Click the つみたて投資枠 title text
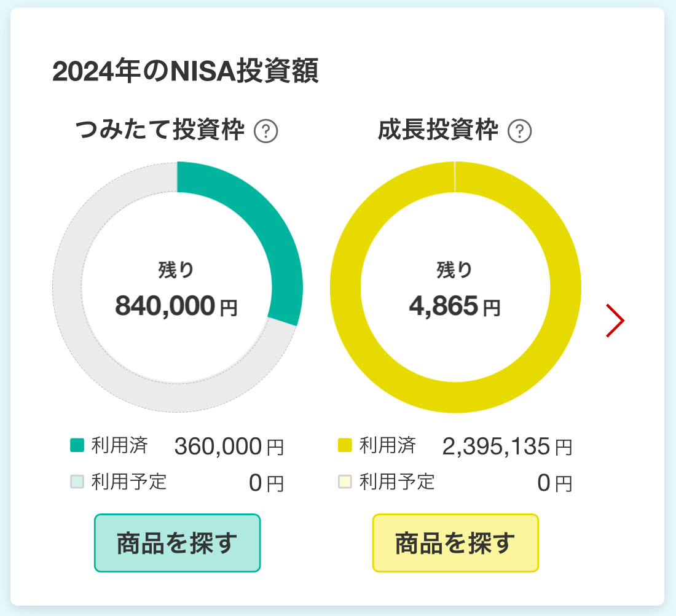The width and height of the screenshot is (676, 616). click(160, 130)
